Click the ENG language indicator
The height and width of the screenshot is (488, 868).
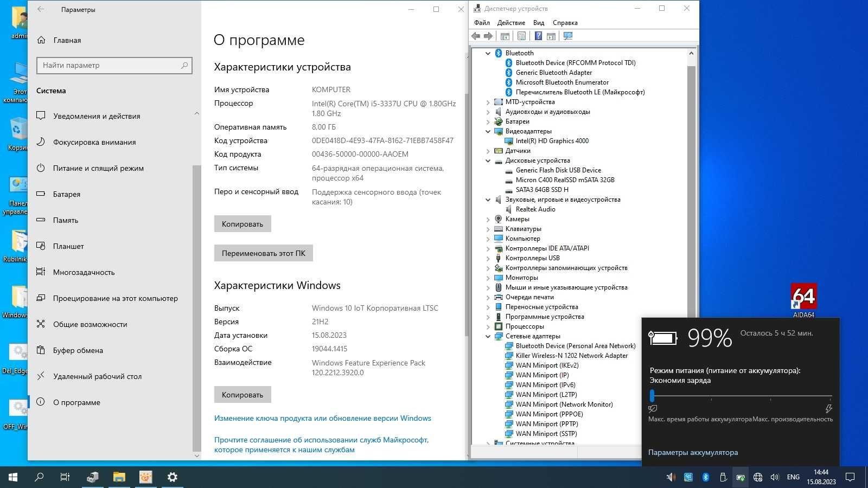793,477
